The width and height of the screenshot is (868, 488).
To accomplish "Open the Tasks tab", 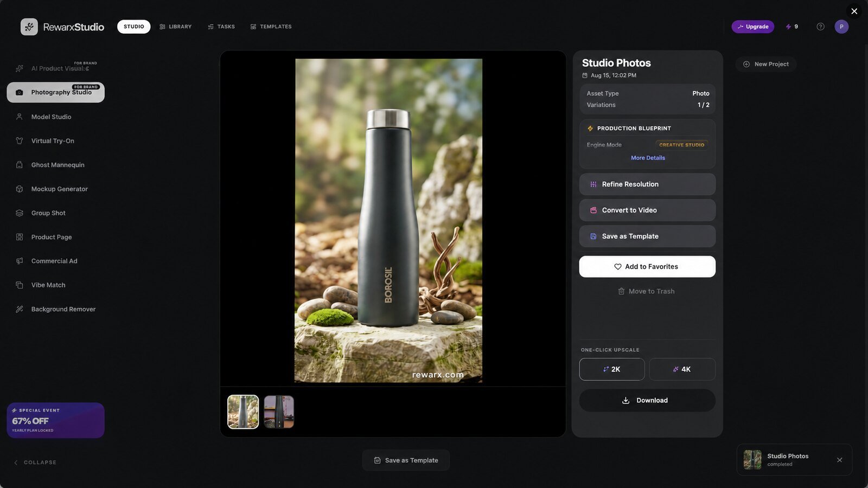I will pos(221,27).
